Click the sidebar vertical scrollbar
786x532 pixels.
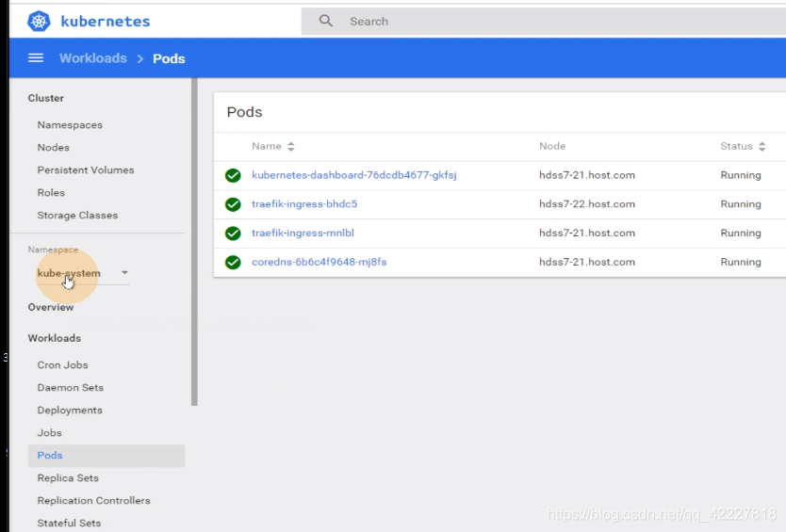coord(194,242)
